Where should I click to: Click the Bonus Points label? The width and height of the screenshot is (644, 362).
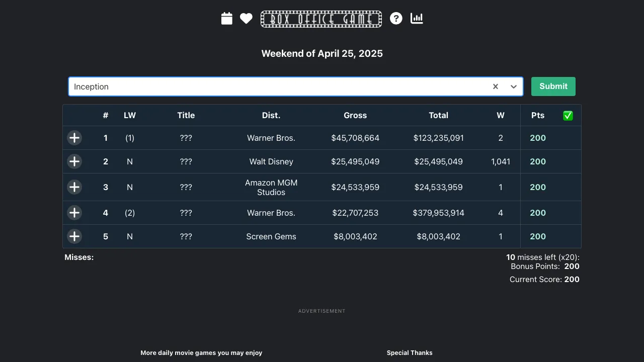click(535, 266)
